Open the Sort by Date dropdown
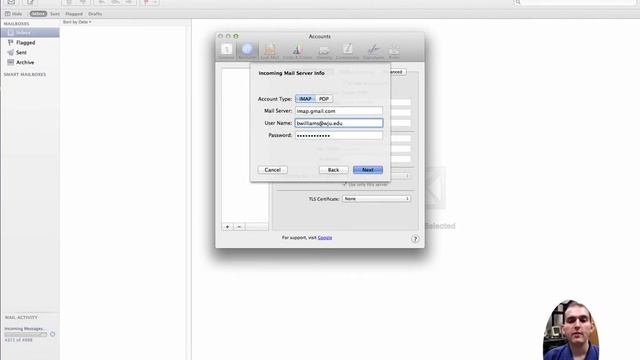This screenshot has width=640, height=360. (x=77, y=22)
